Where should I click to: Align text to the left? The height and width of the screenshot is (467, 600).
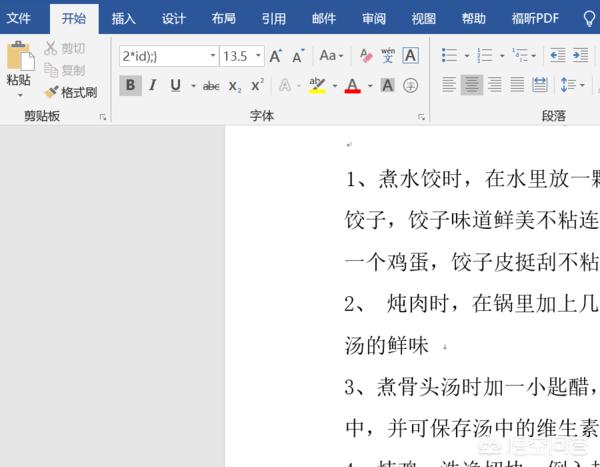(449, 85)
